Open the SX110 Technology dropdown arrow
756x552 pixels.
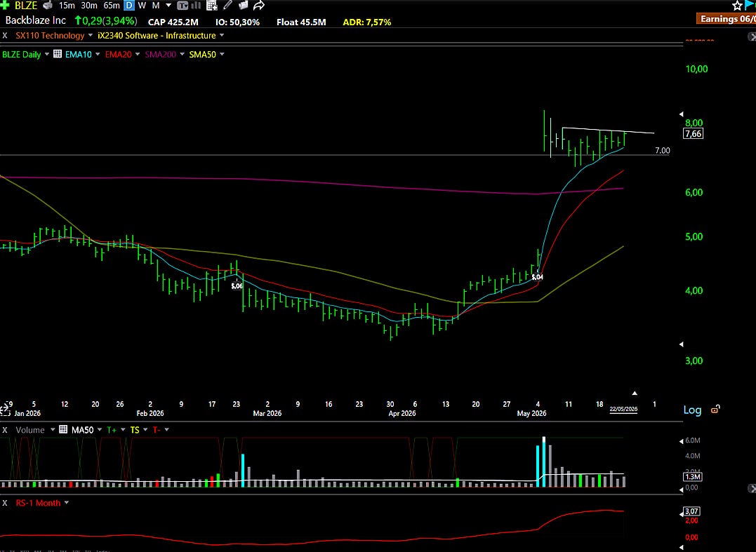click(x=90, y=35)
